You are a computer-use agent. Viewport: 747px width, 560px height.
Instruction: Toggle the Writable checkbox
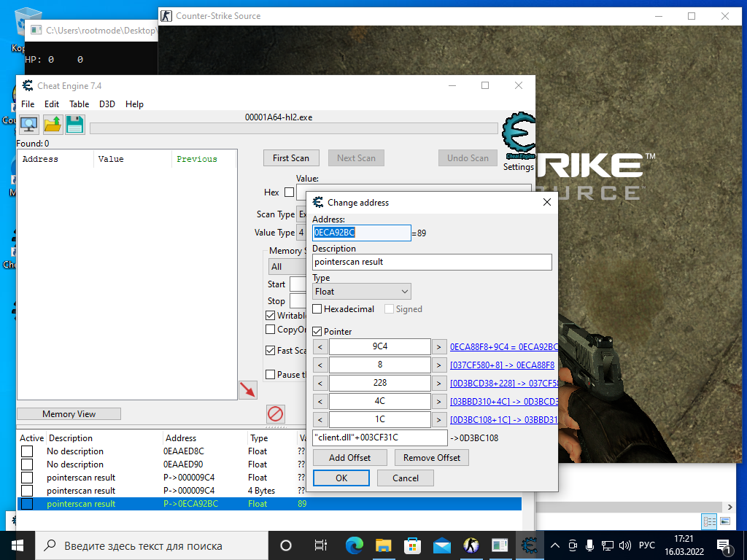[270, 316]
